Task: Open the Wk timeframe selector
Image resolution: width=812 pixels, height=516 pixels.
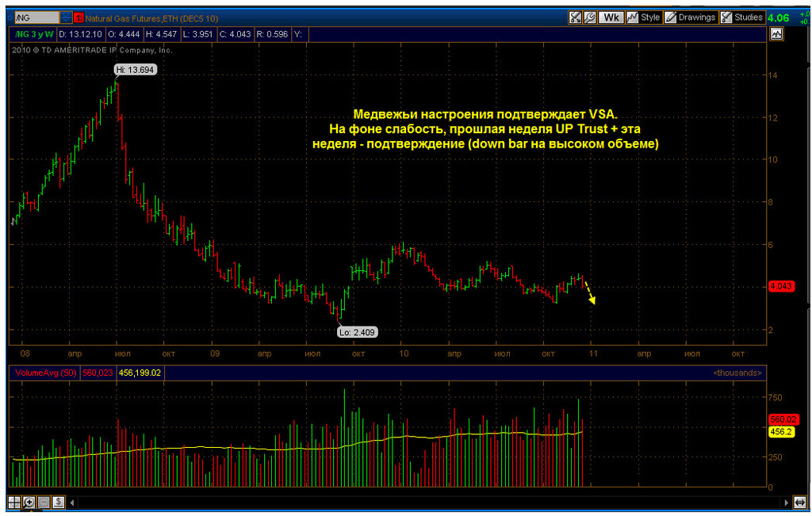Action: 611,17
